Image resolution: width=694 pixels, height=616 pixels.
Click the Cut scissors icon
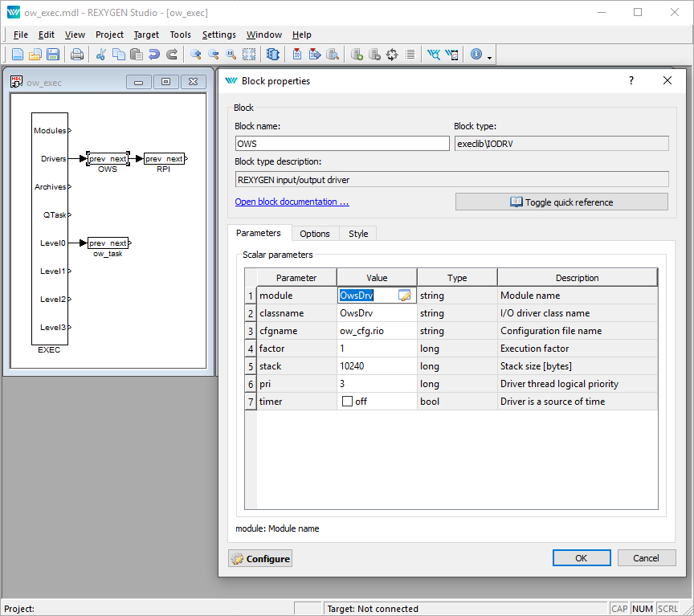101,55
